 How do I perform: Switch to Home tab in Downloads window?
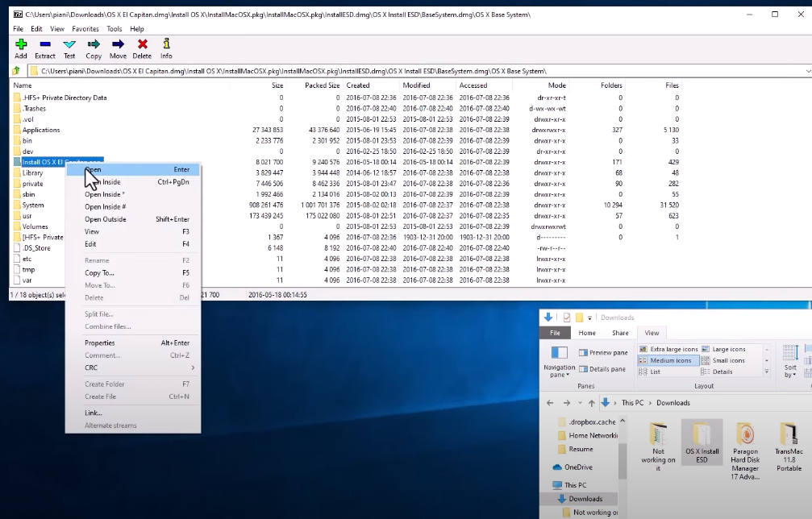[587, 333]
